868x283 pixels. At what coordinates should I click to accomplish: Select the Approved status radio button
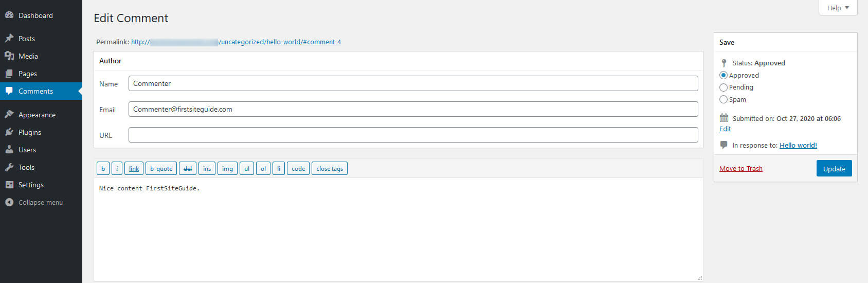(x=724, y=75)
